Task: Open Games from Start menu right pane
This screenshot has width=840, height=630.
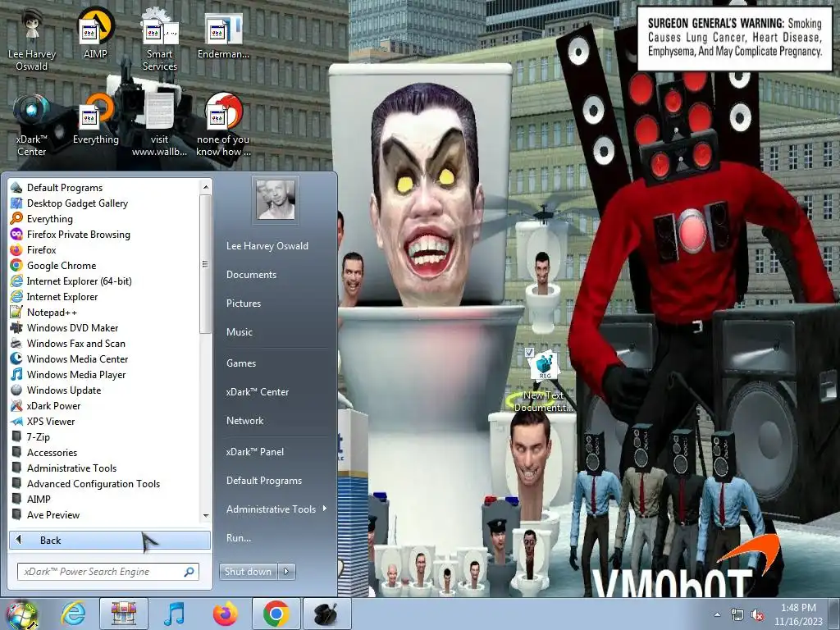Action: (241, 363)
